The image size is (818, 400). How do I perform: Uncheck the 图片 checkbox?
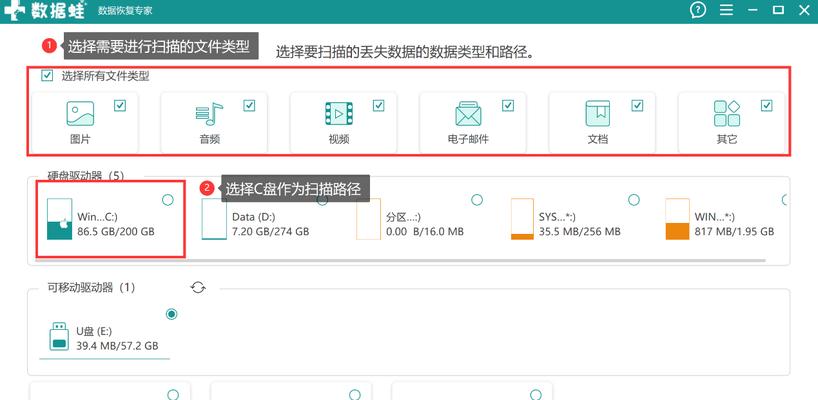[119, 106]
